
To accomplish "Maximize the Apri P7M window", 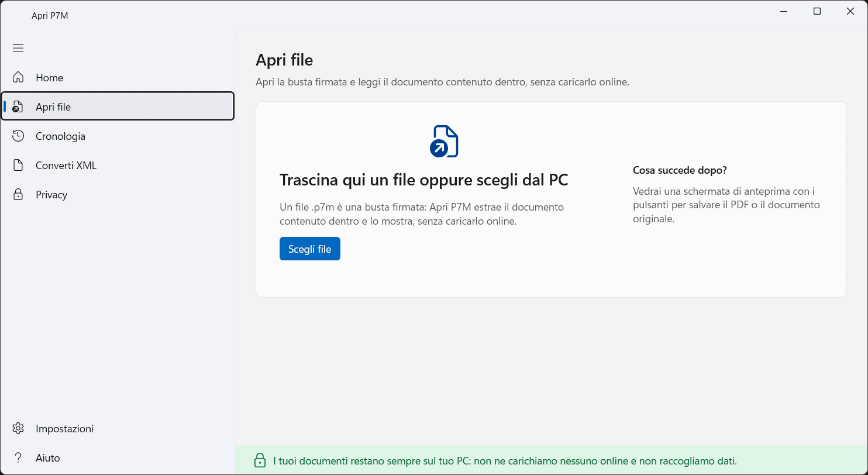I will coord(817,11).
